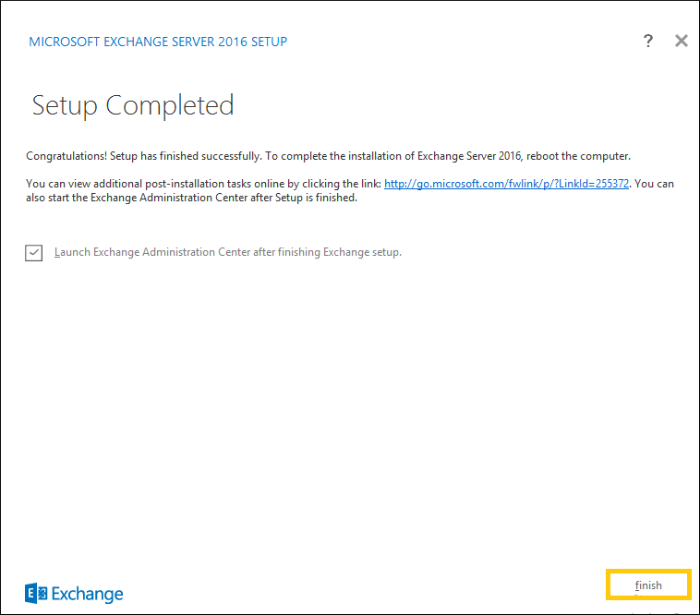Viewport: 700px width, 615px height.
Task: Toggle option via 'Launch Exchange Administration Center' label
Action: (152, 252)
